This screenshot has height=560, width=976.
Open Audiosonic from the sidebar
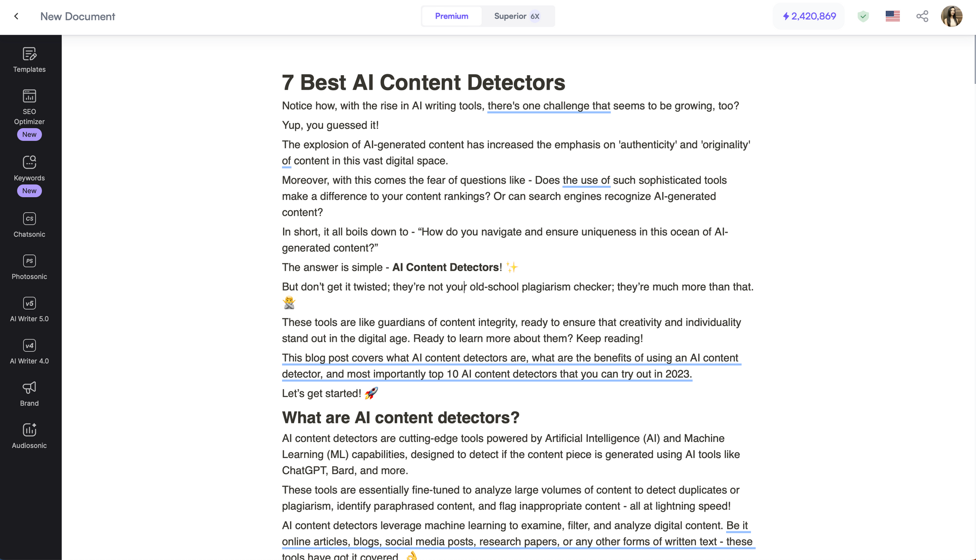coord(29,436)
